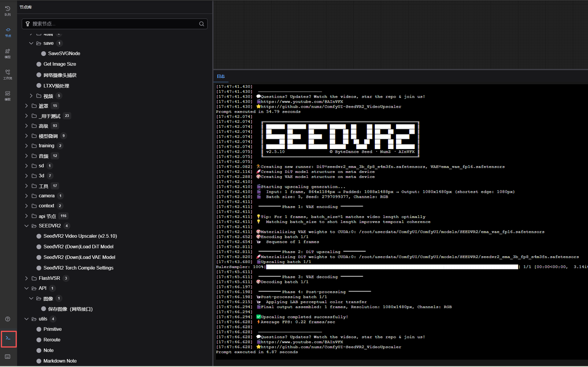588x367 pixels.
Task: Expand the 遮罩 folder chevron
Action: [x=27, y=106]
